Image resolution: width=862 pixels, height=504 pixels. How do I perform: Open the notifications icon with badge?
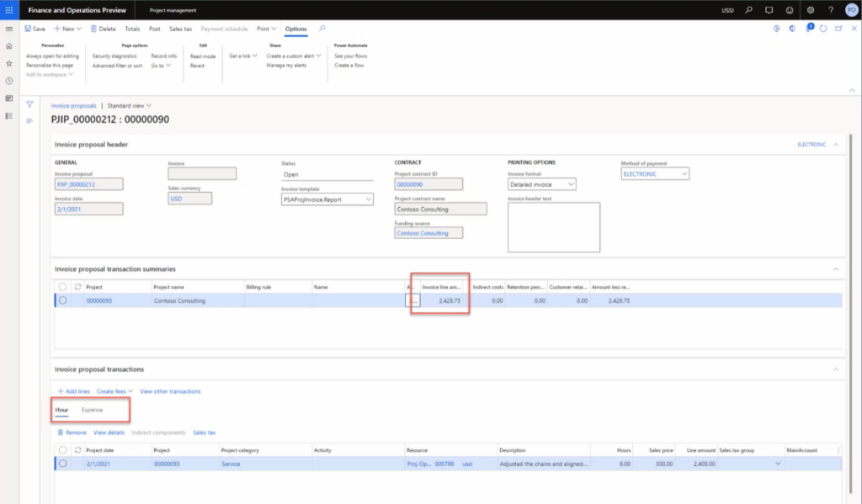(x=809, y=28)
